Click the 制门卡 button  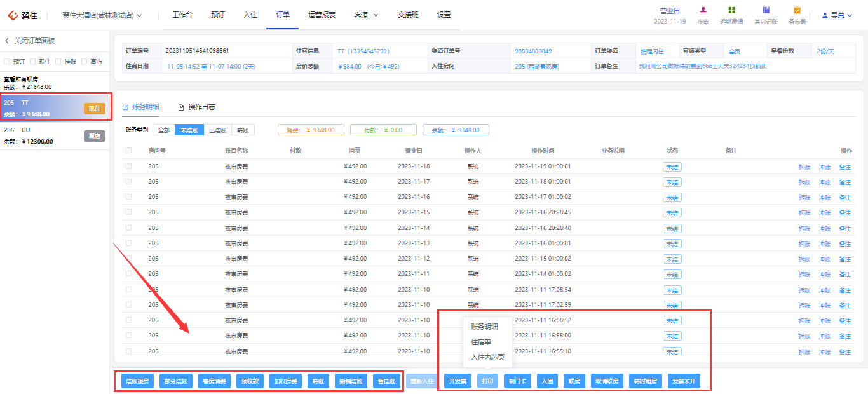517,381
